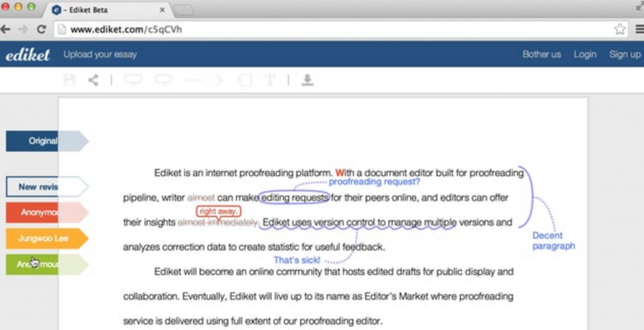644x330 pixels.
Task: Select the rounded oval circle tool
Action: tap(163, 79)
